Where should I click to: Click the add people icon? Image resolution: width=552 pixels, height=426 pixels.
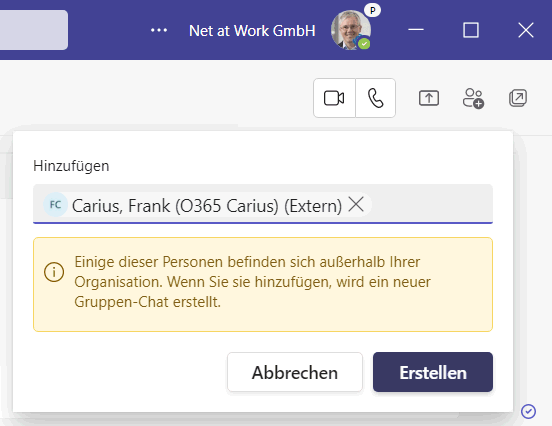click(x=473, y=98)
